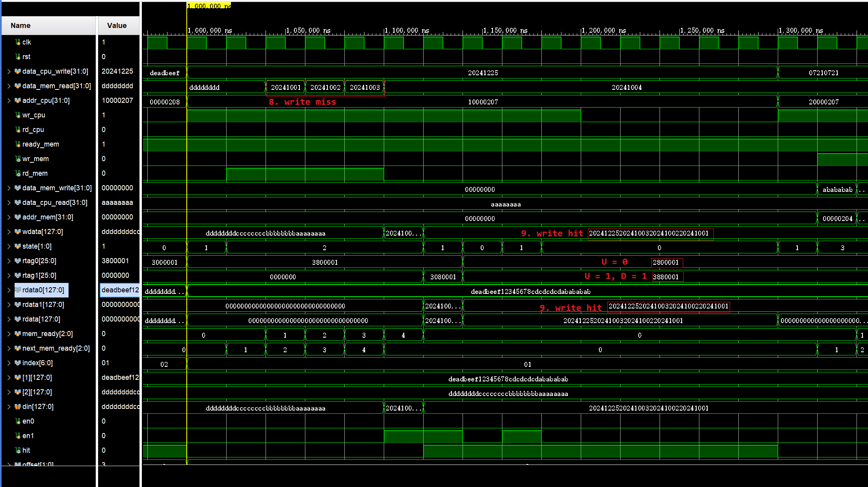Screen dimensions: 868x487
Task: Expand the addr_cpu[31:0] bus
Action: click(9, 100)
